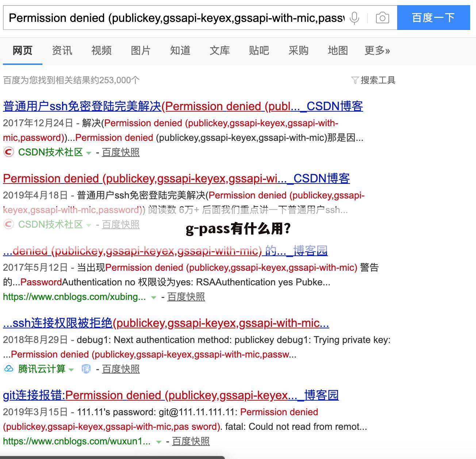Switch to the 贴吧 tab

259,50
